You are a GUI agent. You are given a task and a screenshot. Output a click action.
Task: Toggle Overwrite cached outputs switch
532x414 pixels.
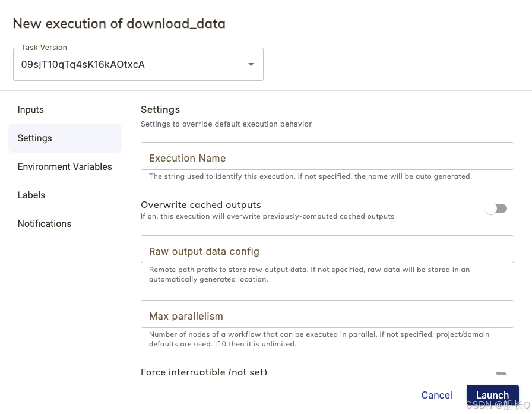pos(496,208)
